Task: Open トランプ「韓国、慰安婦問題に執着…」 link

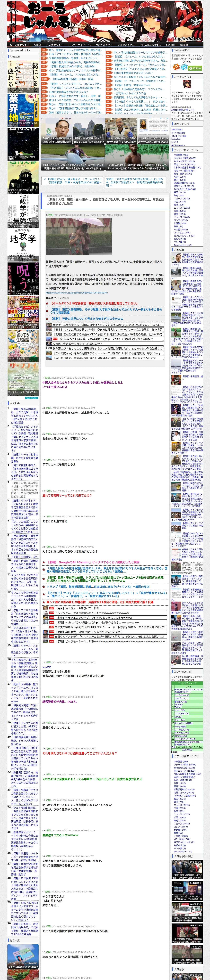Action: coord(98,587)
